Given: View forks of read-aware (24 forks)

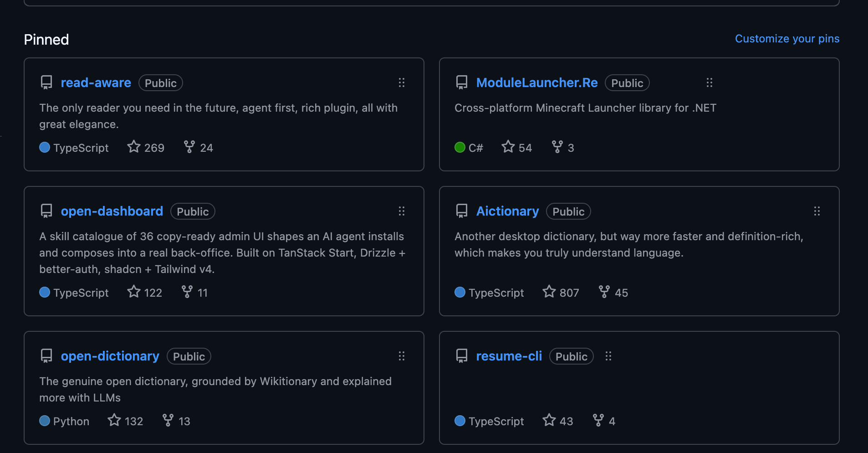Looking at the screenshot, I should click(198, 147).
